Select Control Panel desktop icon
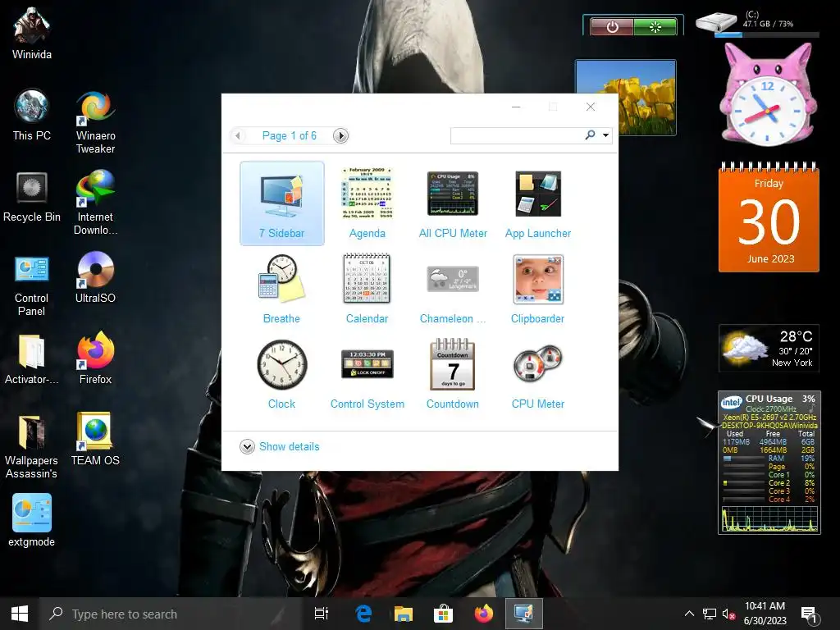This screenshot has width=840, height=630. point(32,285)
